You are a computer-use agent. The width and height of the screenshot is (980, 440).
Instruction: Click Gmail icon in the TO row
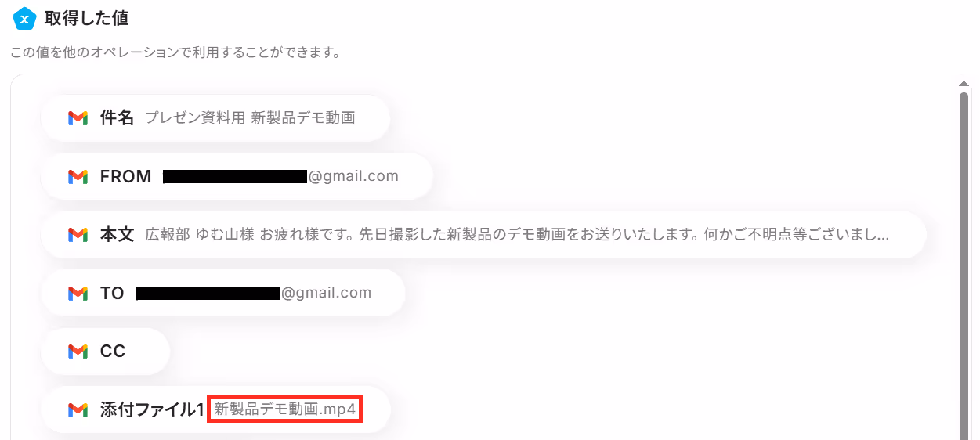click(x=78, y=294)
